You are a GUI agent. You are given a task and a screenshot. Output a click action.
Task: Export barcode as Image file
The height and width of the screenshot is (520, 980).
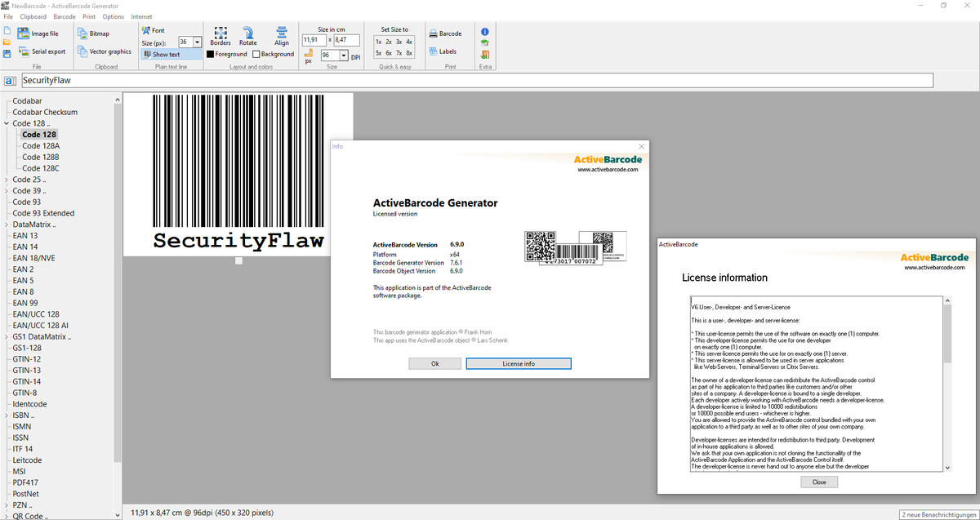pos(38,33)
